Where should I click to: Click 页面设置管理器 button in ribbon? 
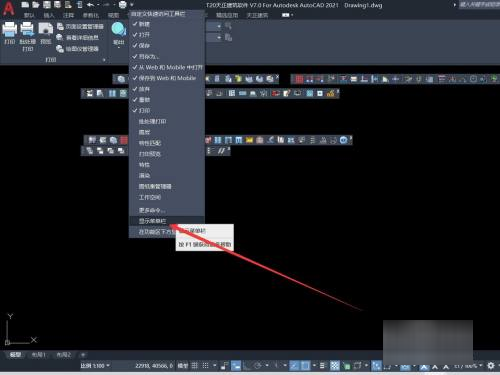coord(80,26)
